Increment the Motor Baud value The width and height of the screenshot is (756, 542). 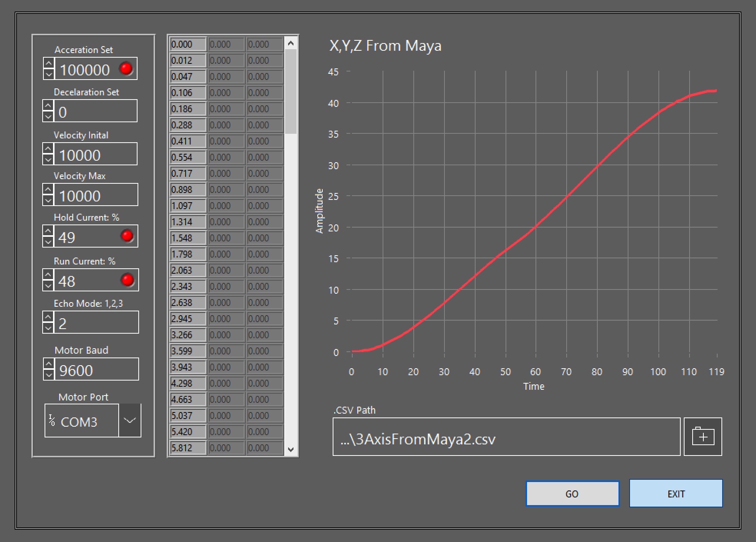48,364
